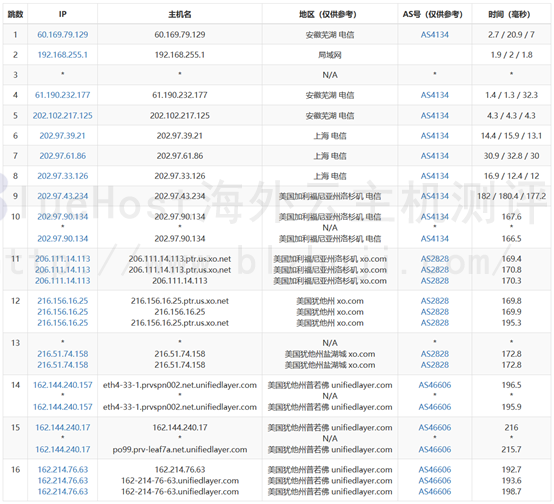Open the AS46606 link beside 196.5 ms
Viewport: 554px width, 504px height.
pos(435,385)
